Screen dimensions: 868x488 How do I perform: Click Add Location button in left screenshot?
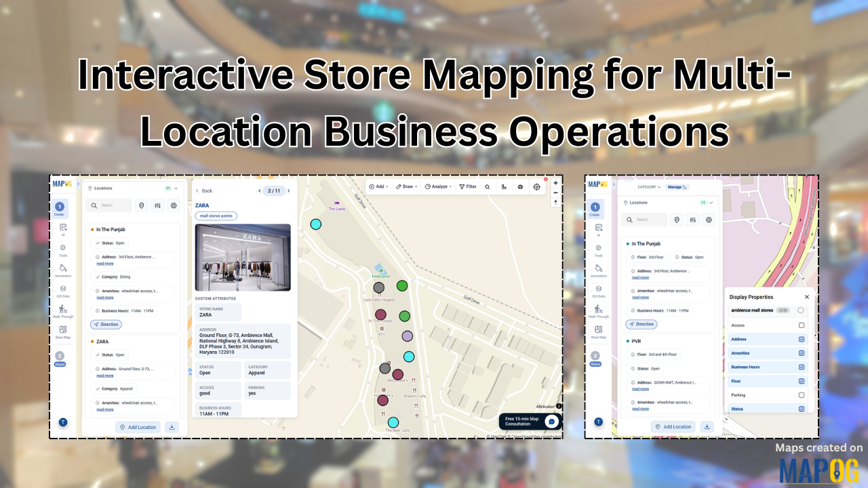tap(138, 427)
